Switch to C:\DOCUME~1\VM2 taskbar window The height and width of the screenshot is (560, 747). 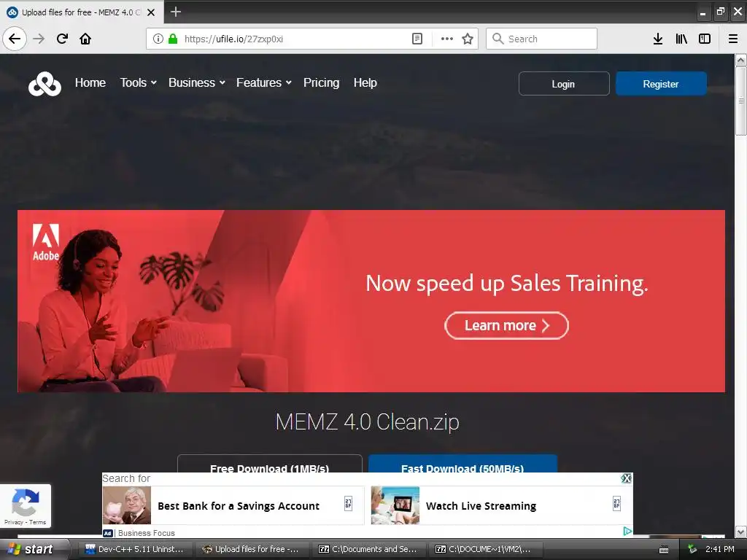coord(484,550)
